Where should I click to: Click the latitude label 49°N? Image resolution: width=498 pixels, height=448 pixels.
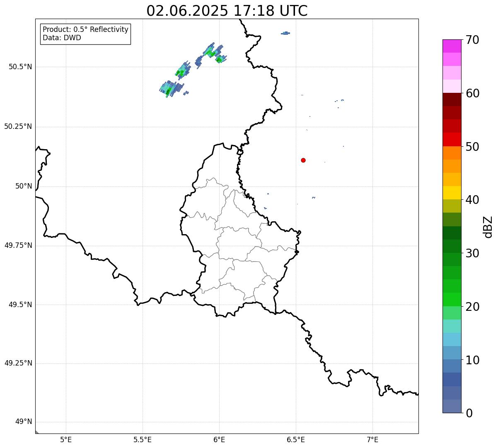(x=24, y=422)
